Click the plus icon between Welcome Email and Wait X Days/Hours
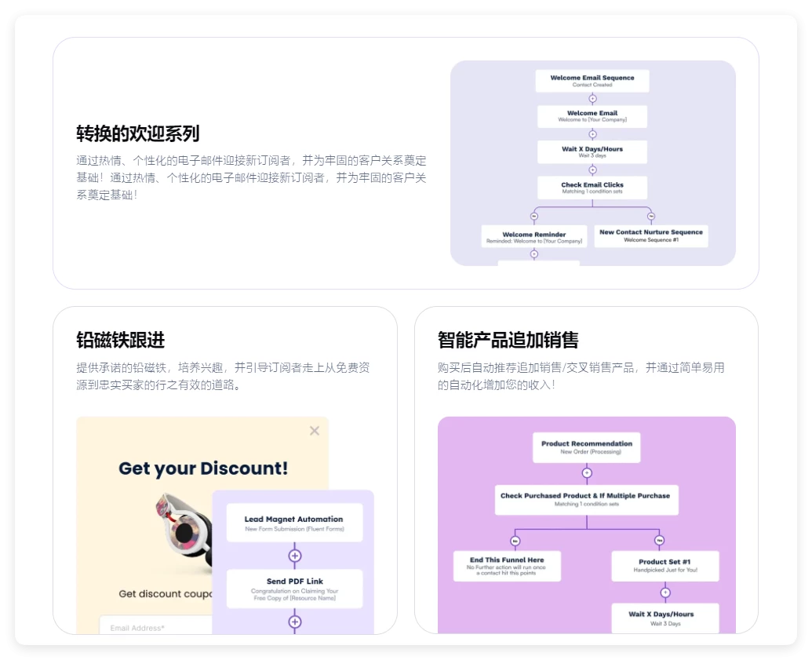 592,134
